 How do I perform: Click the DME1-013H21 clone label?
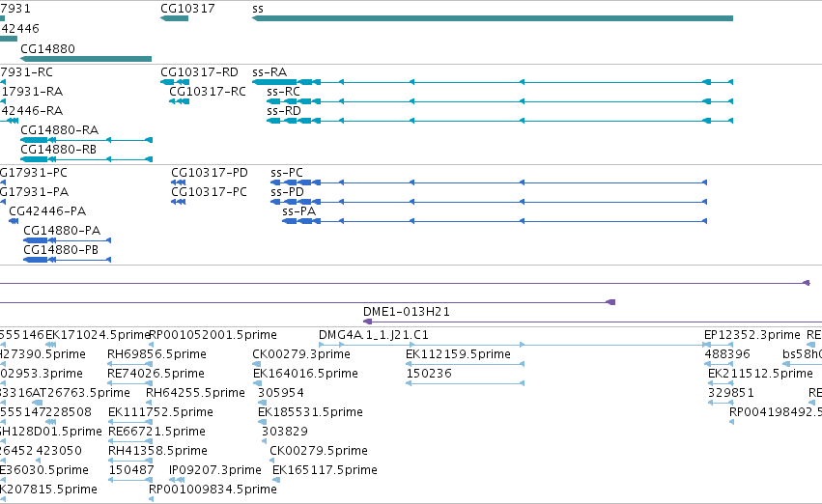coord(407,312)
